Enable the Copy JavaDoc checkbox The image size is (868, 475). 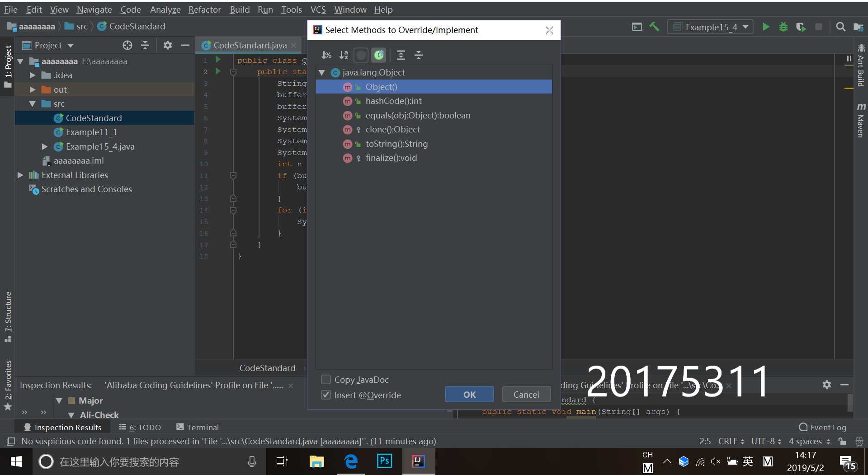325,379
